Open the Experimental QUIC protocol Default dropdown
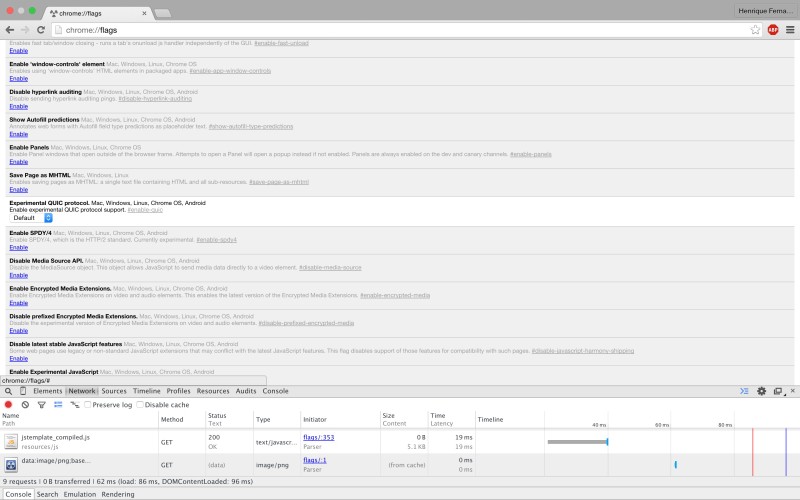800x500 pixels. click(31, 218)
